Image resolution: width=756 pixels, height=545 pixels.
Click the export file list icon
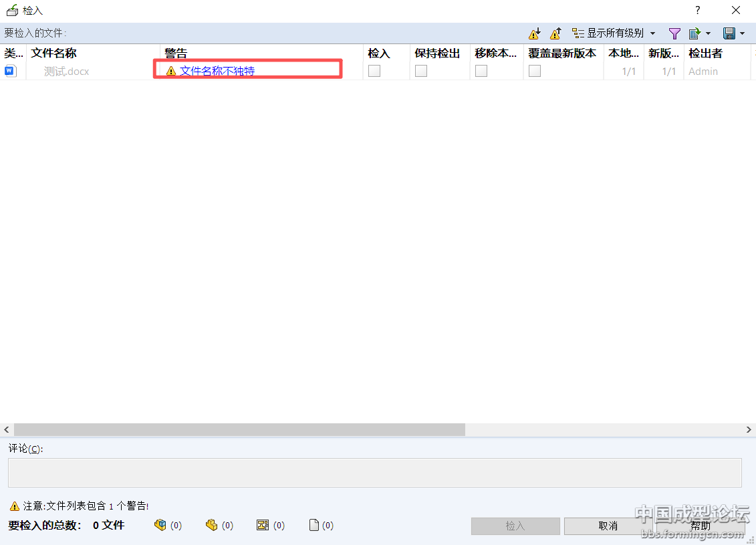[695, 33]
